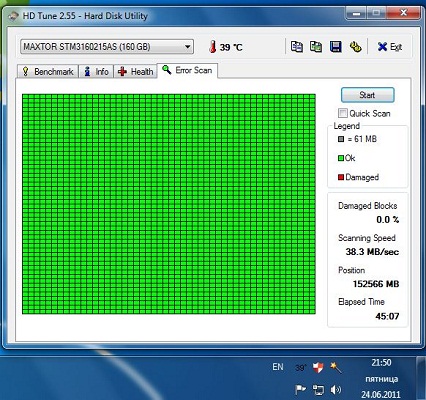Enable the Quick Scan checkbox
This screenshot has width=426, height=400.
342,113
